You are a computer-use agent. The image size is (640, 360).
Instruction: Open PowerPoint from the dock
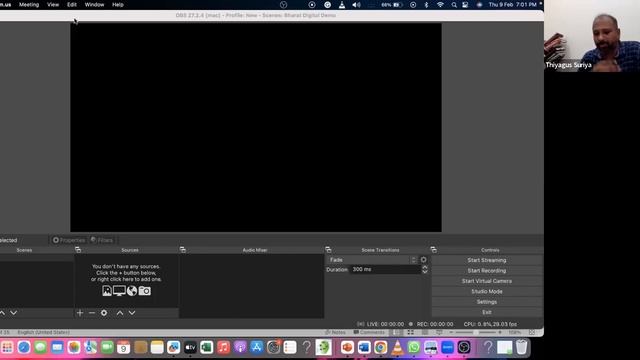(347, 347)
